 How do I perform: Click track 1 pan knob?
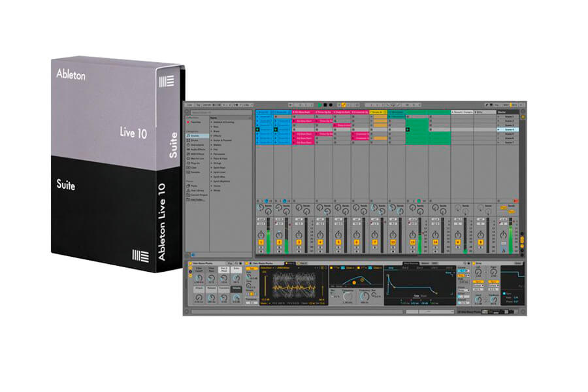pos(261,235)
